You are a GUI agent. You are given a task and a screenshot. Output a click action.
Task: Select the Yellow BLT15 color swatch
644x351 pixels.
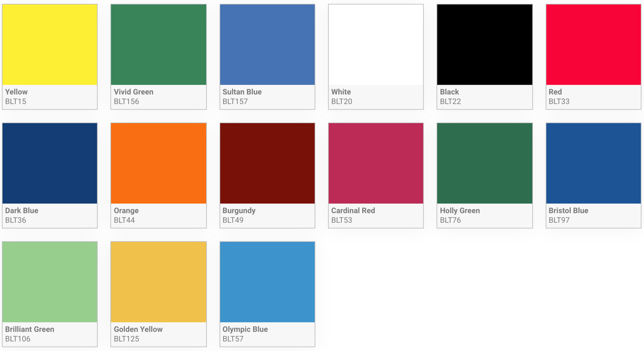click(x=50, y=45)
